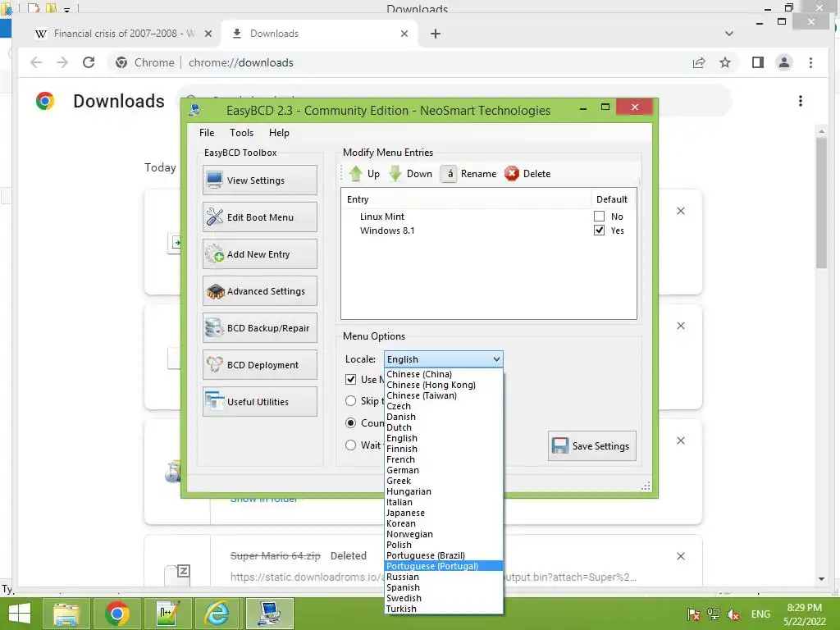840x630 pixels.
Task: Rename the selected boot entry
Action: click(468, 174)
